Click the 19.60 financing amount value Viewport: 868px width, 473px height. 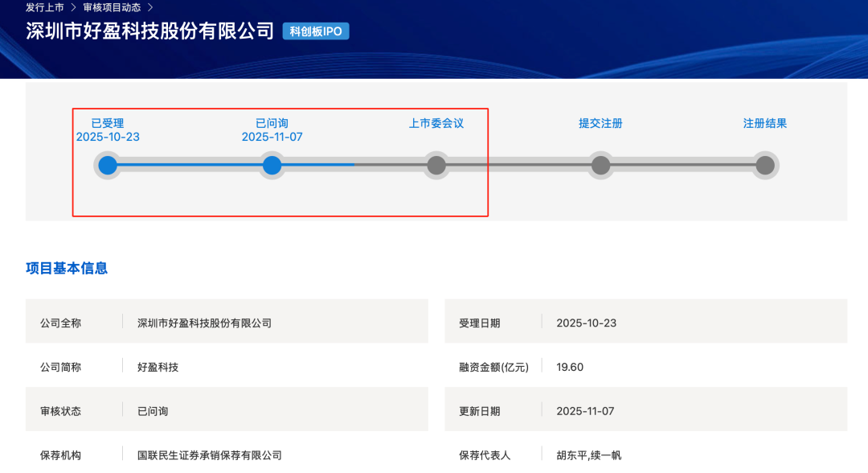[570, 367]
